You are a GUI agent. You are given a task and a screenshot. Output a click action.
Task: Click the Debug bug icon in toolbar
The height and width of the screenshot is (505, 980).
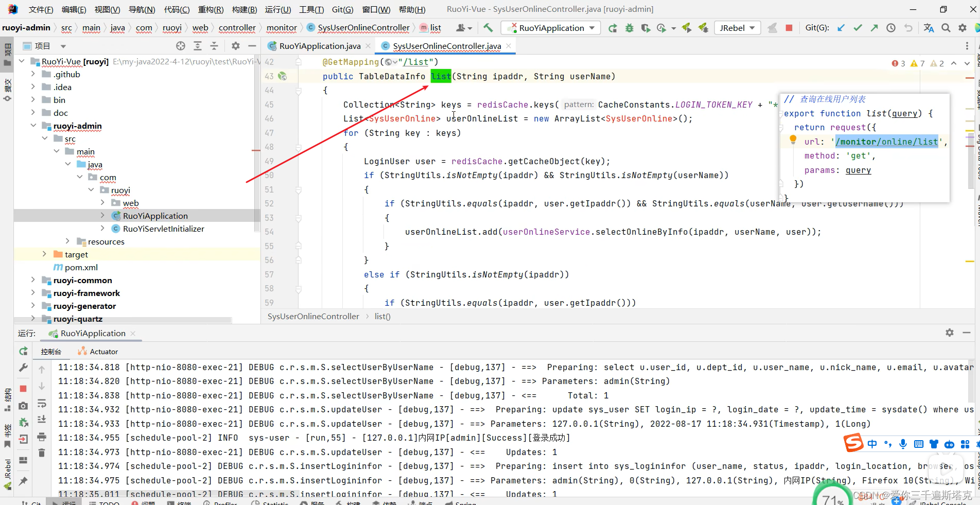629,28
